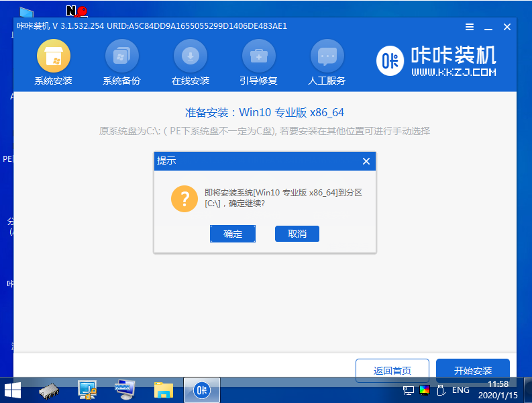Open the 引导修复 (Boot Repair) tool
This screenshot has width=532, height=403.
[258, 63]
